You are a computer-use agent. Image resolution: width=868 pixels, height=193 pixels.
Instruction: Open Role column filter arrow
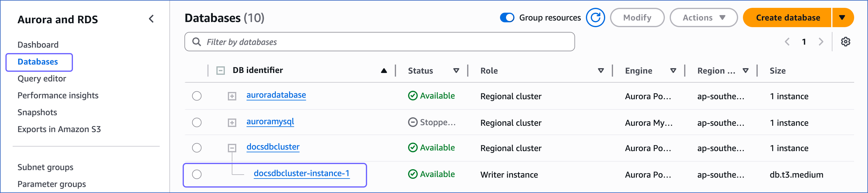[x=601, y=71]
